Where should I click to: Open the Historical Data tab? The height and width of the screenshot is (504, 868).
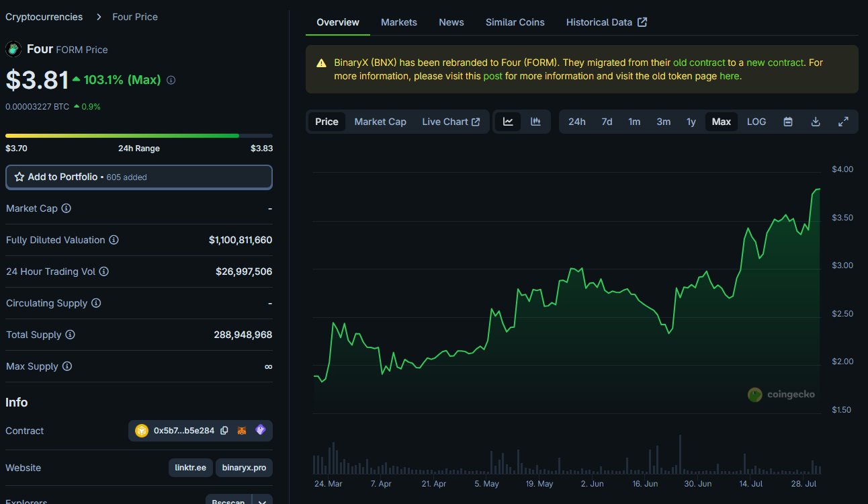[607, 22]
